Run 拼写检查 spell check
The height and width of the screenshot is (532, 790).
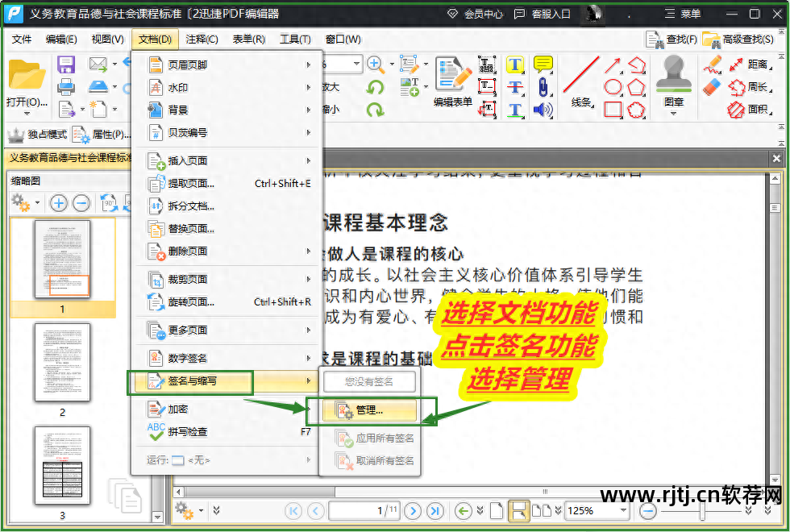227,432
